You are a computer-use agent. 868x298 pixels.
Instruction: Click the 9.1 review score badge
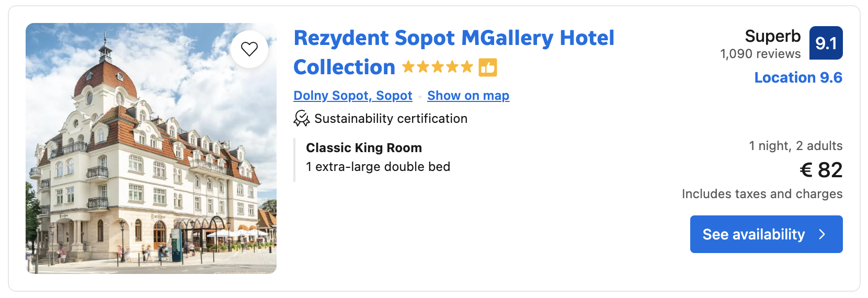click(826, 43)
